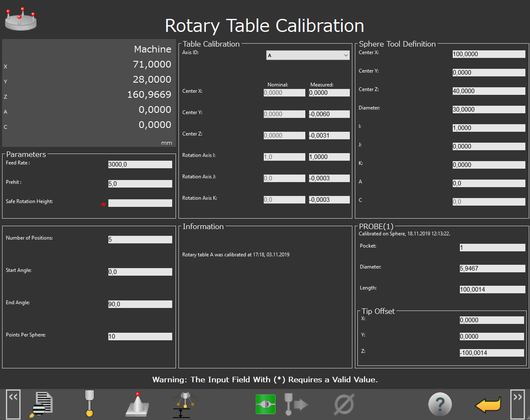This screenshot has width=530, height=420.
Task: Click the Feed Rate input field
Action: 140,164
